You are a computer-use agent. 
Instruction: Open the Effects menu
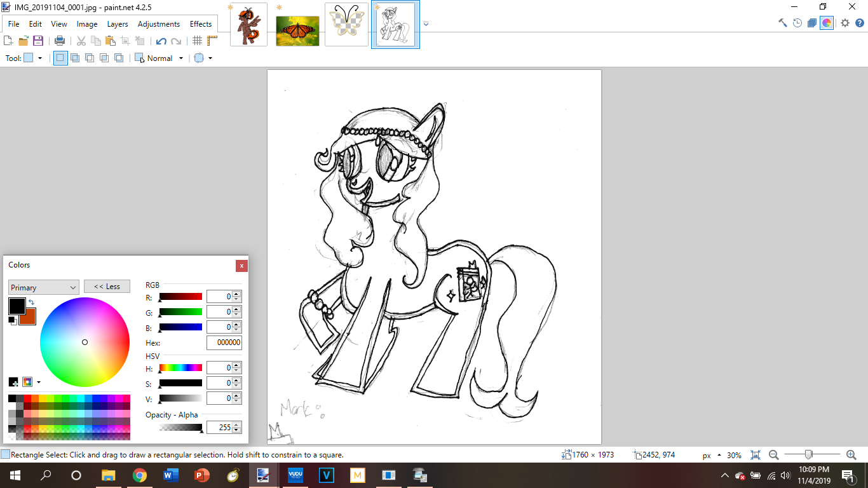(201, 24)
